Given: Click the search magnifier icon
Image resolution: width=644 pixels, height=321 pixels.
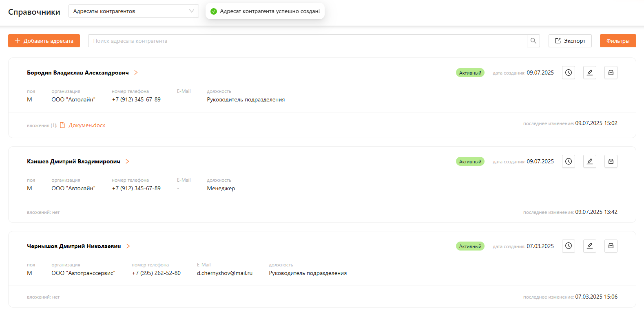Looking at the screenshot, I should pyautogui.click(x=533, y=41).
